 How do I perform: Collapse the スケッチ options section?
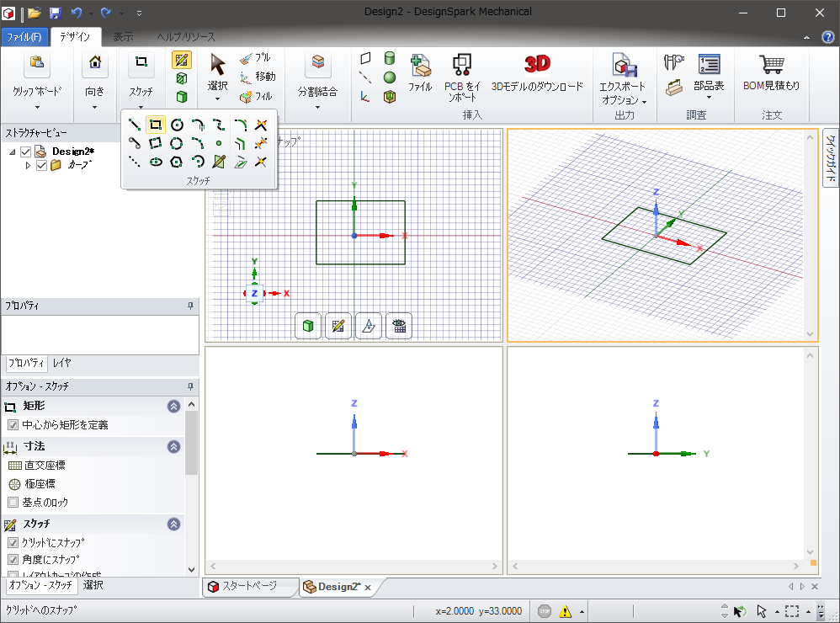(173, 524)
